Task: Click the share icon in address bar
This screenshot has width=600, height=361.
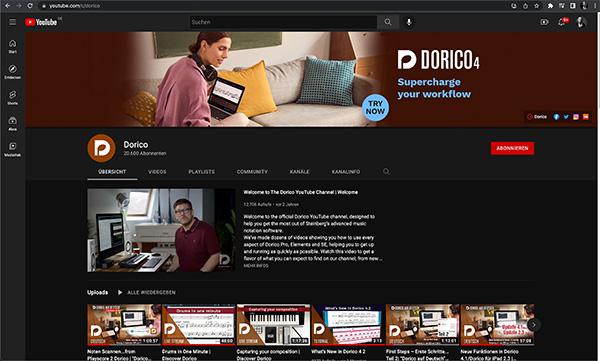Action: pyautogui.click(x=525, y=6)
